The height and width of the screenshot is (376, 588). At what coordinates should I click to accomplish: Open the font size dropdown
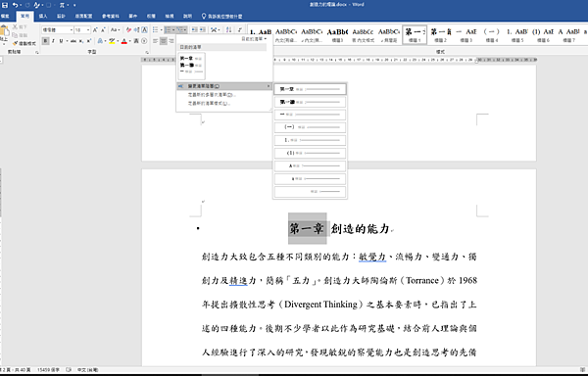(88, 30)
